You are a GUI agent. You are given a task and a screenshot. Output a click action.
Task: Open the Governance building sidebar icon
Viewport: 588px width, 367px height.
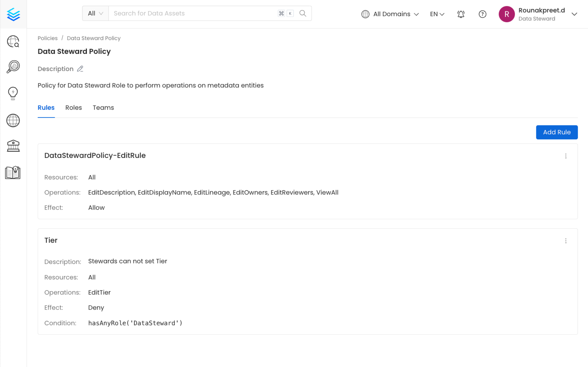[x=13, y=146]
